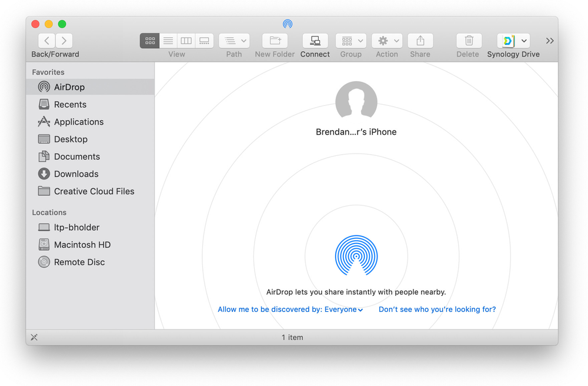588x386 pixels.
Task: Click the Locations section header
Action: pyautogui.click(x=49, y=212)
